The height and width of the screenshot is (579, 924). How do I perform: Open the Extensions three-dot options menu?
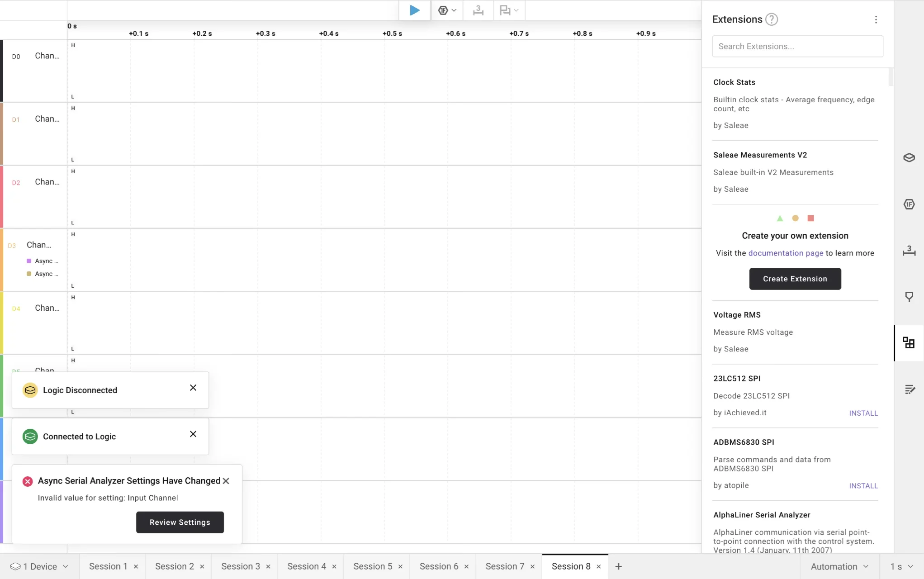[x=876, y=19]
